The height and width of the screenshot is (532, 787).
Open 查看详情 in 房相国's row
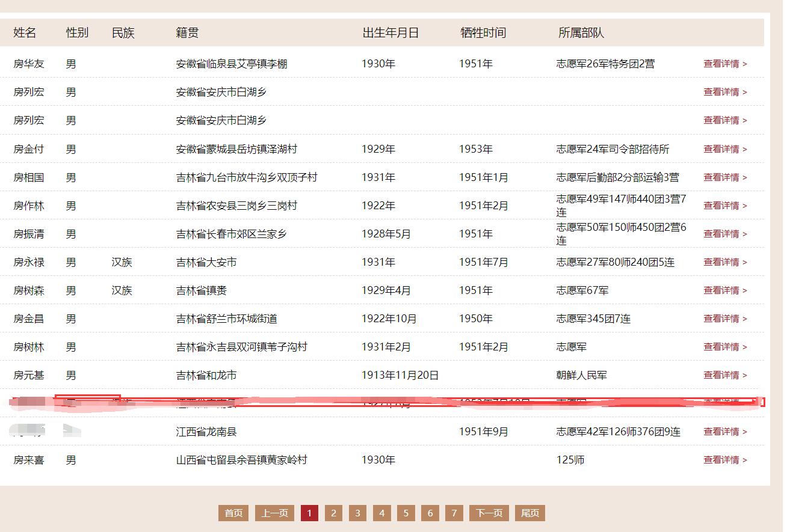(x=725, y=177)
